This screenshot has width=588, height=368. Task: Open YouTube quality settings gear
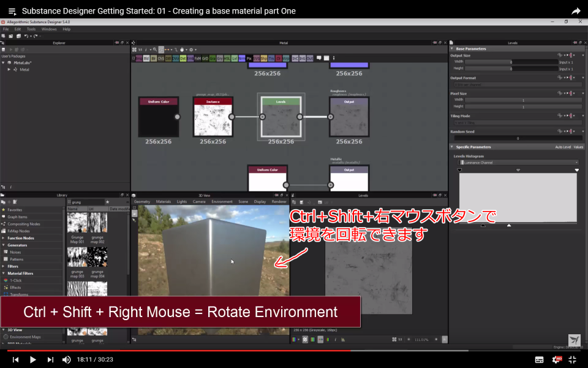pos(556,360)
